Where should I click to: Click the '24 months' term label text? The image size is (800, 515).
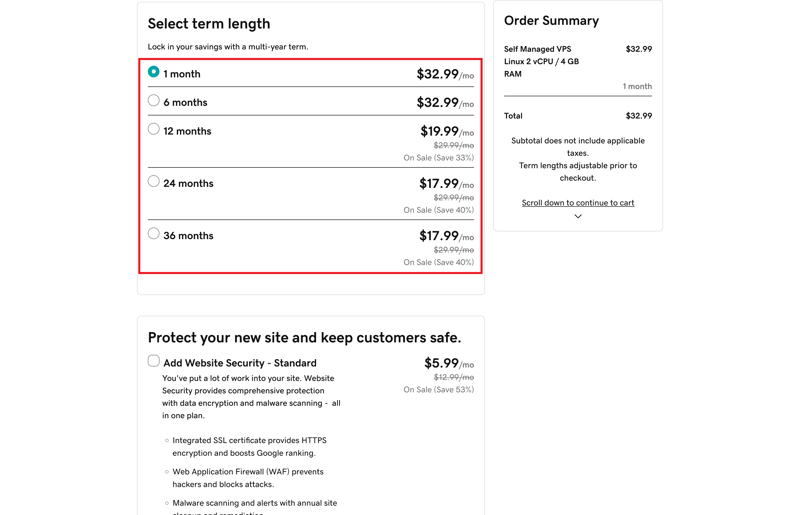[187, 184]
